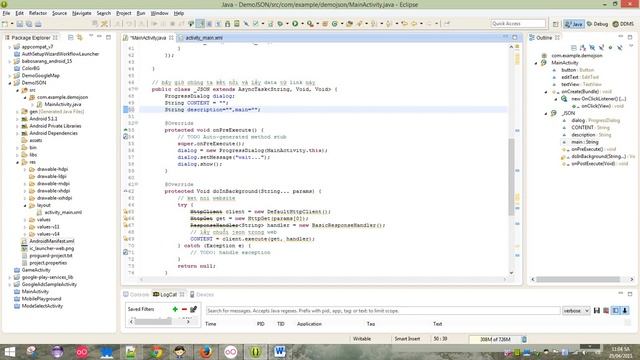Switch to the Console tab
Viewport: 640px width, 360px height.
136,294
